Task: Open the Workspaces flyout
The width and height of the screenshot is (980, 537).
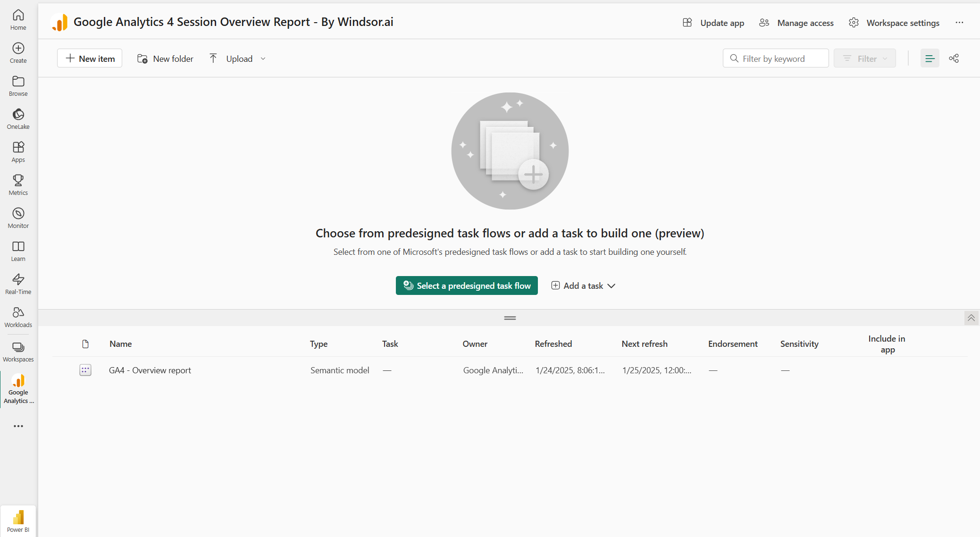Action: click(x=18, y=352)
